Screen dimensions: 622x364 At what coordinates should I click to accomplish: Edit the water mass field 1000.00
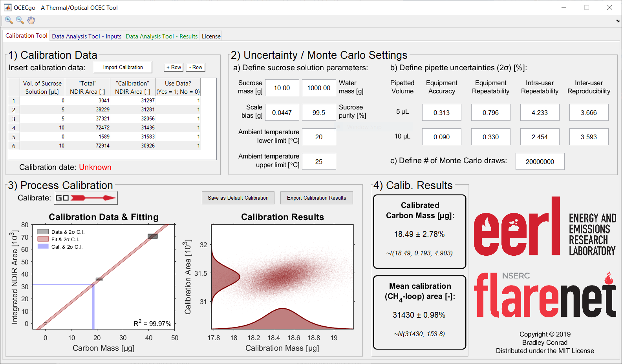click(x=319, y=88)
